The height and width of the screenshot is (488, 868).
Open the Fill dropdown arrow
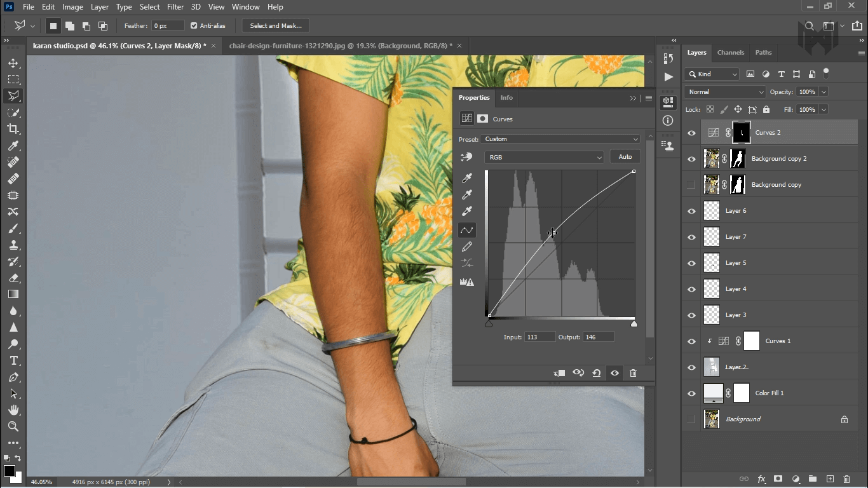824,110
